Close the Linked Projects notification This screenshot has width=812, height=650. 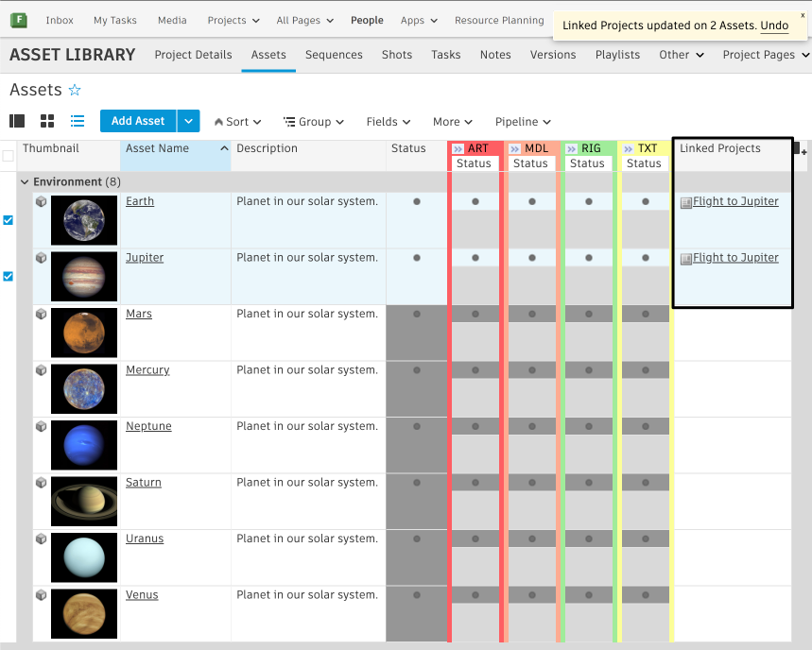pyautogui.click(x=803, y=15)
